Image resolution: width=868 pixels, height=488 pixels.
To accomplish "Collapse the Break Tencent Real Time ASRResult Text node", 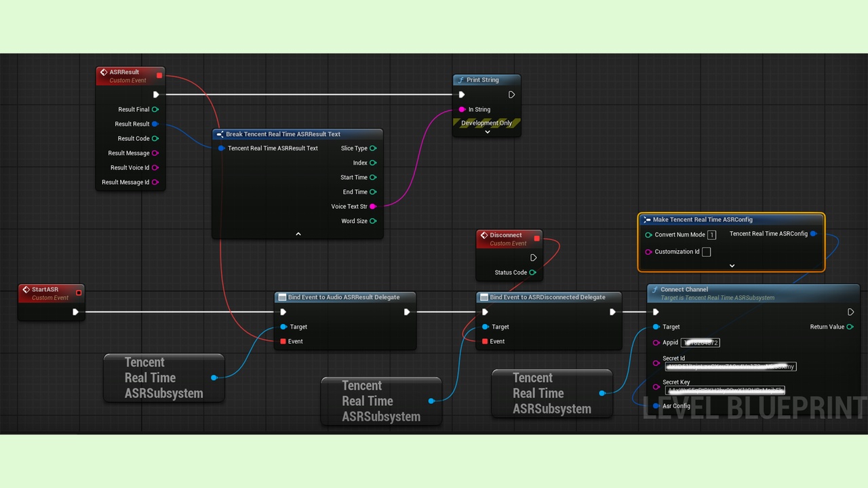I will (x=298, y=234).
